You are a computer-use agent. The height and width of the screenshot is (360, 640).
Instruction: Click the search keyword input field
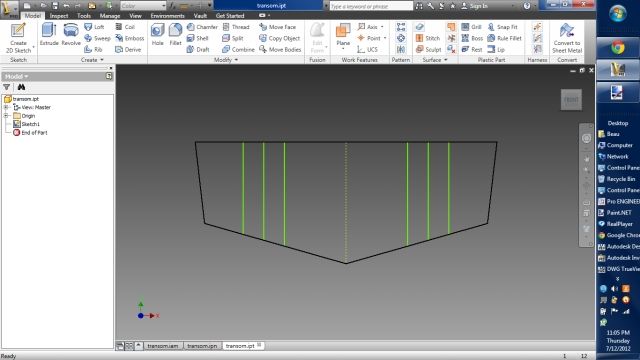pos(371,6)
